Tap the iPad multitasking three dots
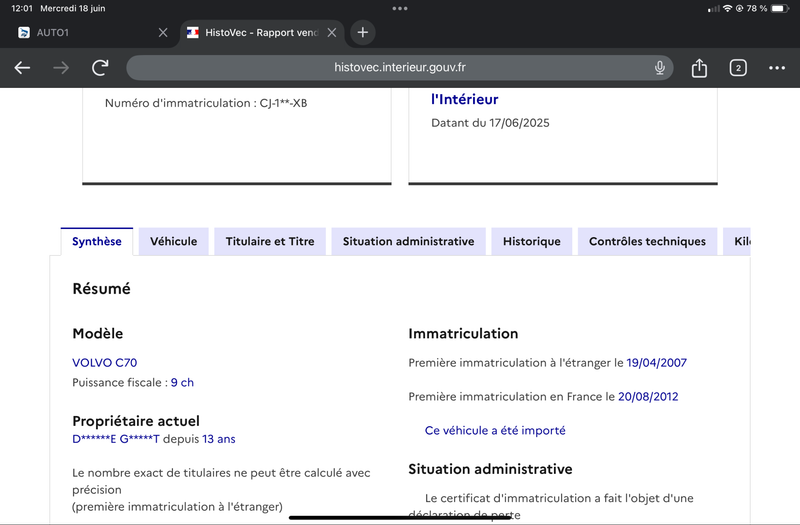This screenshot has width=800, height=525. [400, 8]
